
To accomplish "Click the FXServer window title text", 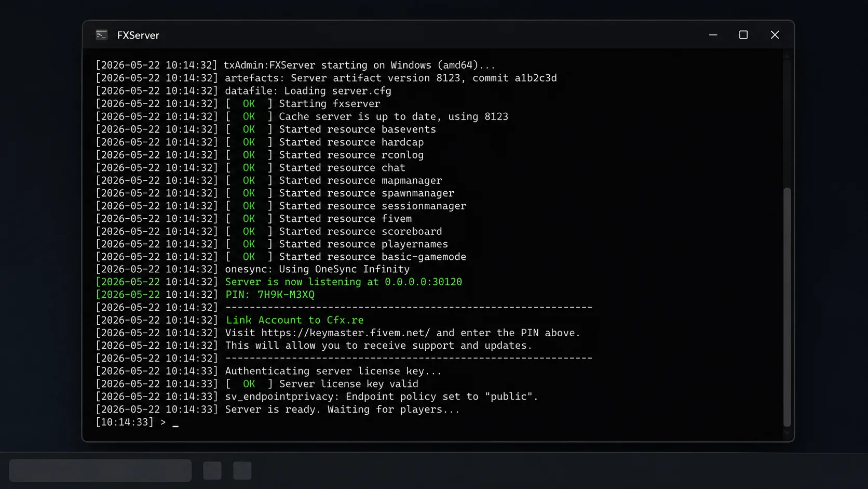I will coord(138,35).
